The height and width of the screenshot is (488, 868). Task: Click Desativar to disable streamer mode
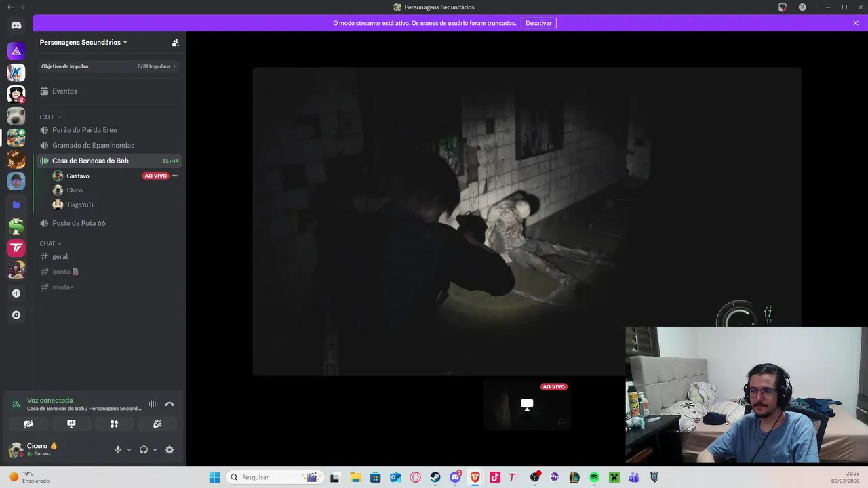pyautogui.click(x=538, y=23)
